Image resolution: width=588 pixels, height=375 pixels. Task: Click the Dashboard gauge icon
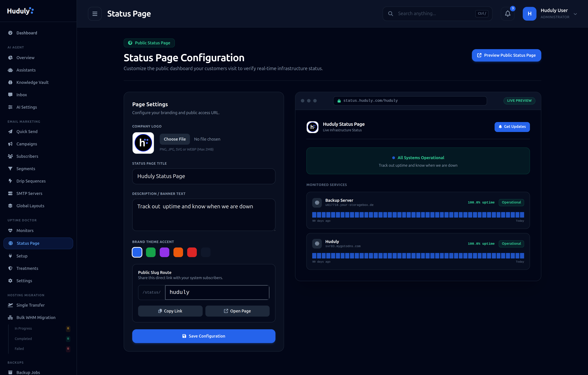(x=10, y=33)
